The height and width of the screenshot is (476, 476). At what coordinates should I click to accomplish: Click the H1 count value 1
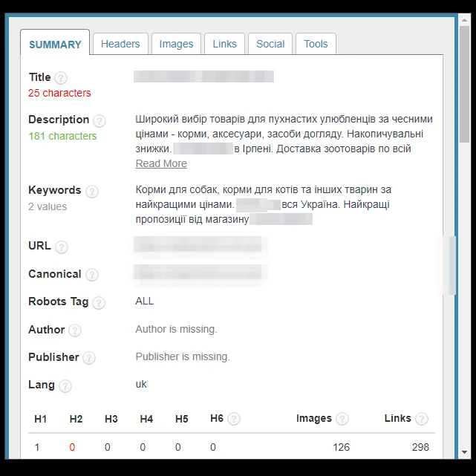coord(37,447)
